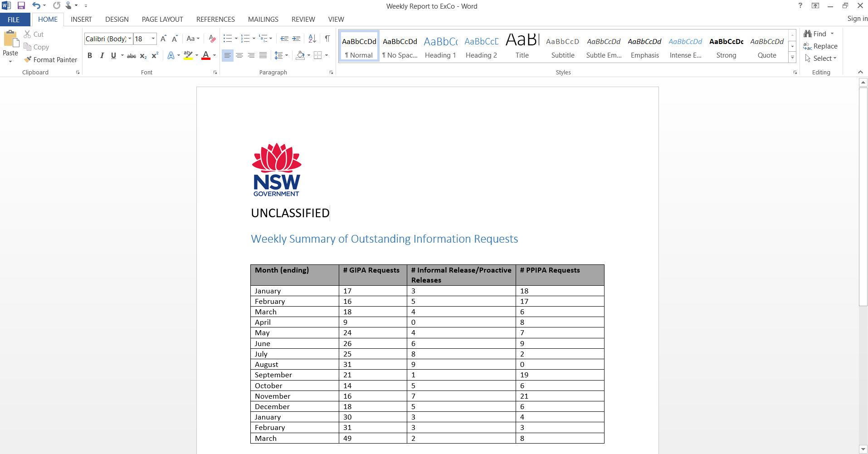Click the Format Painter brush icon
The height and width of the screenshot is (454, 868).
(28, 59)
